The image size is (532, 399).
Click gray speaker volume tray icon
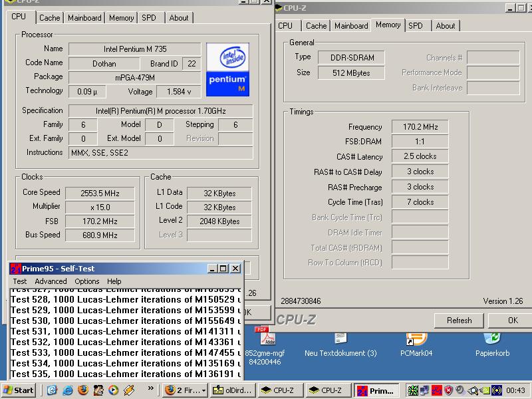[x=460, y=391]
